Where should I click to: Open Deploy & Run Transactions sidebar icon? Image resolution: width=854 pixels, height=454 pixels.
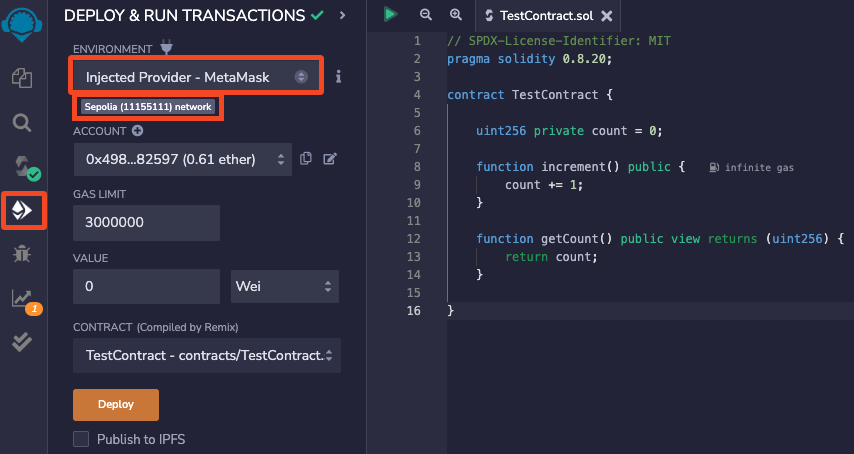tap(22, 210)
